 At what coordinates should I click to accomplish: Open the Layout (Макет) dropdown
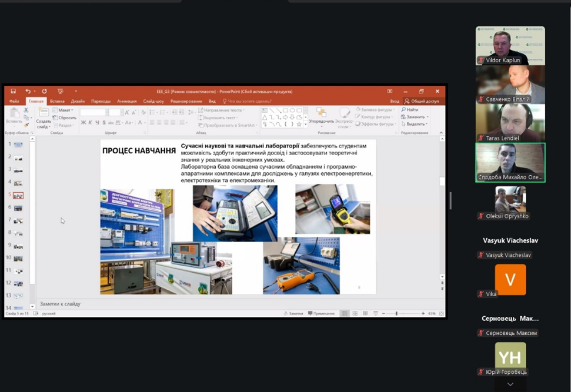(x=64, y=110)
